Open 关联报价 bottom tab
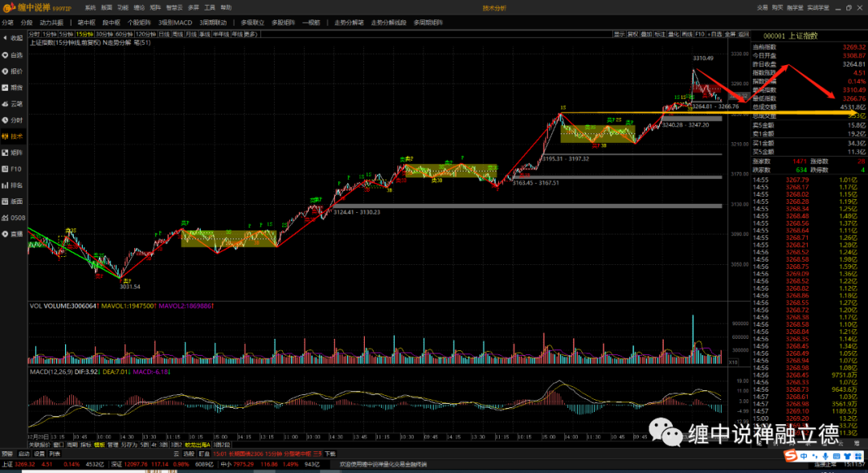 39,445
